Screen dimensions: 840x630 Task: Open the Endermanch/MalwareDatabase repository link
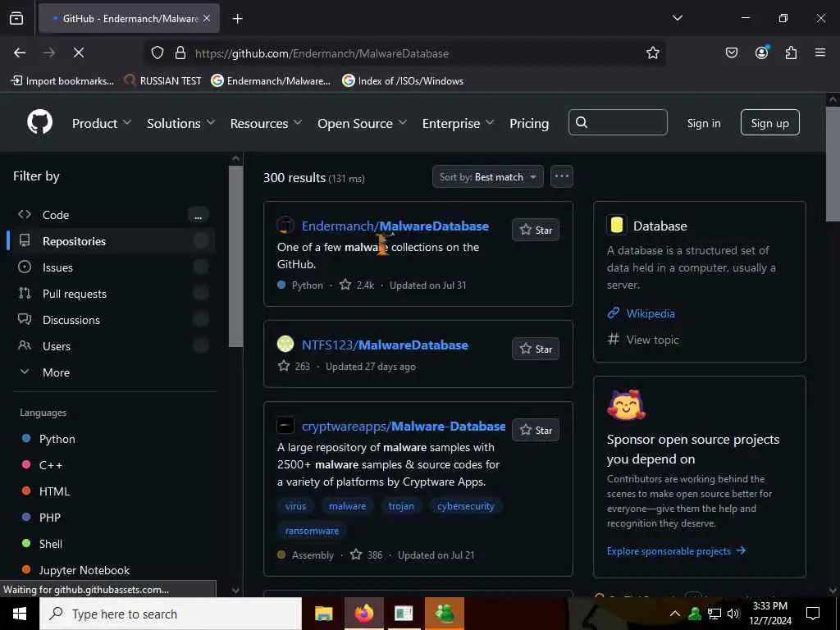pyautogui.click(x=395, y=226)
